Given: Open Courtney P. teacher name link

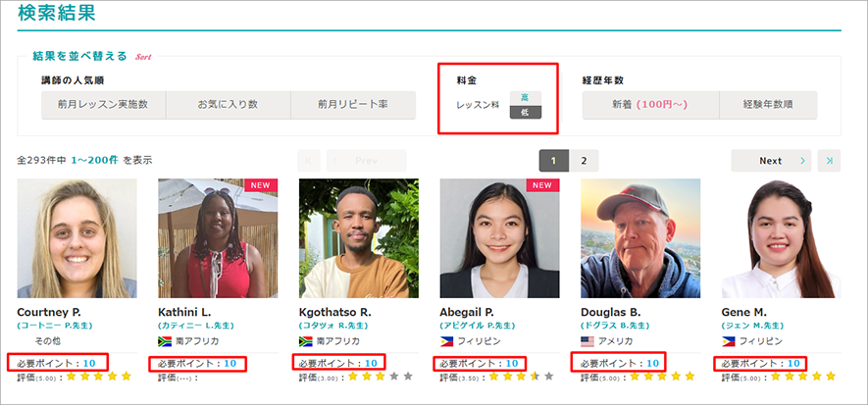Looking at the screenshot, I should point(49,312).
